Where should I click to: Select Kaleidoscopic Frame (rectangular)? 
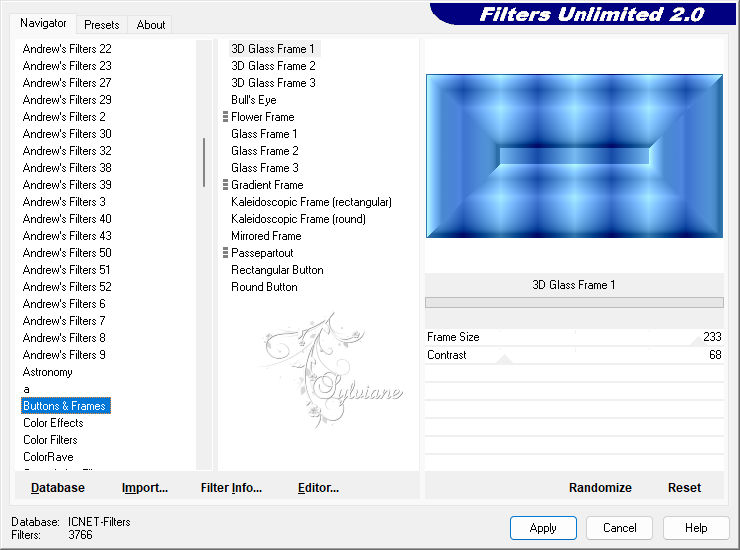coord(311,202)
